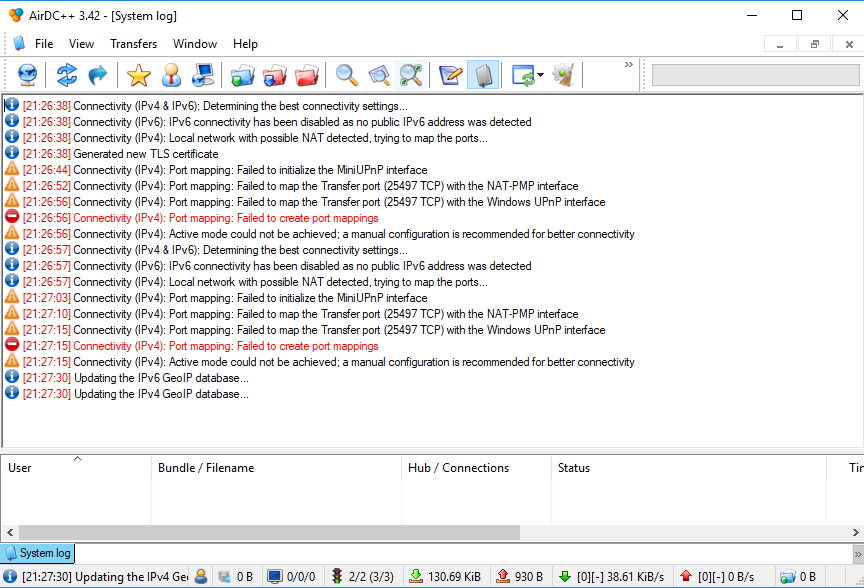Viewport: 864px width, 588px height.
Task: Click the hubs monitor icon in status bar
Action: (274, 576)
